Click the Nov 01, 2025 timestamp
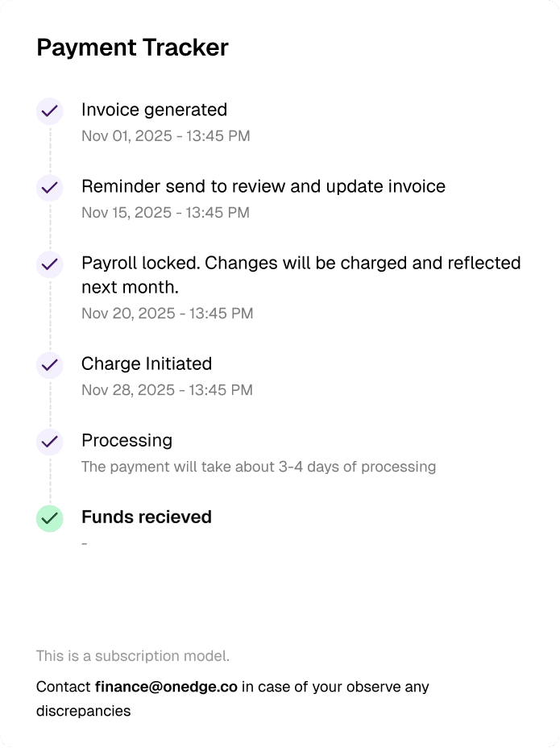This screenshot has width=560, height=748. pos(165,136)
